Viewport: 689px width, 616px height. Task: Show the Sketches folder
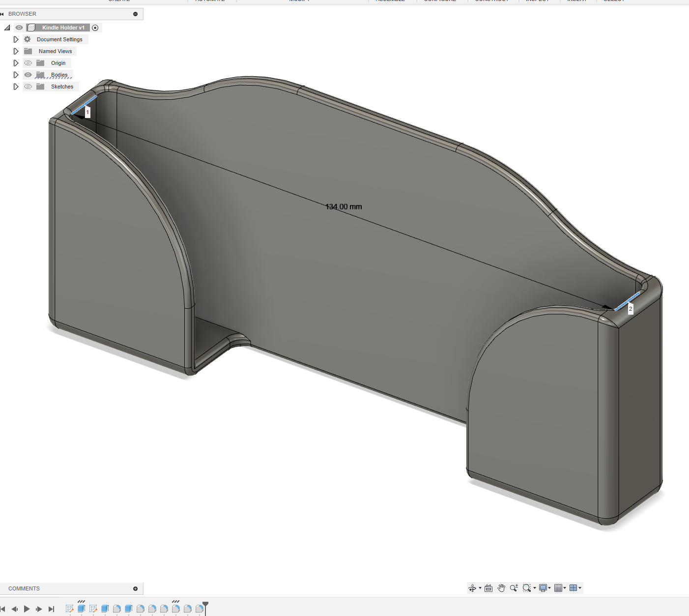(x=28, y=86)
